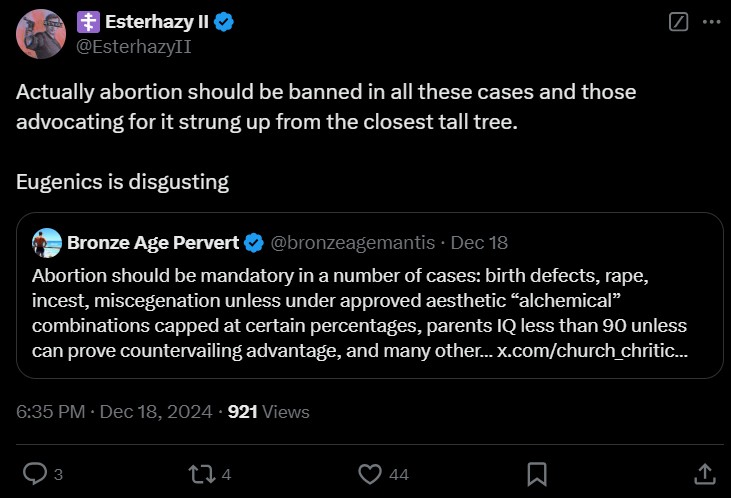Click the reply speech bubble icon

click(35, 473)
